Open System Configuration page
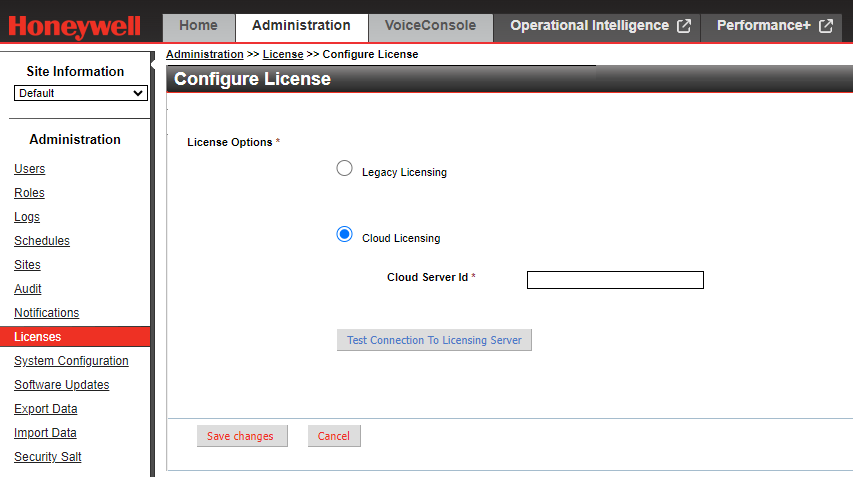Screen dimensions: 853x477 71,361
